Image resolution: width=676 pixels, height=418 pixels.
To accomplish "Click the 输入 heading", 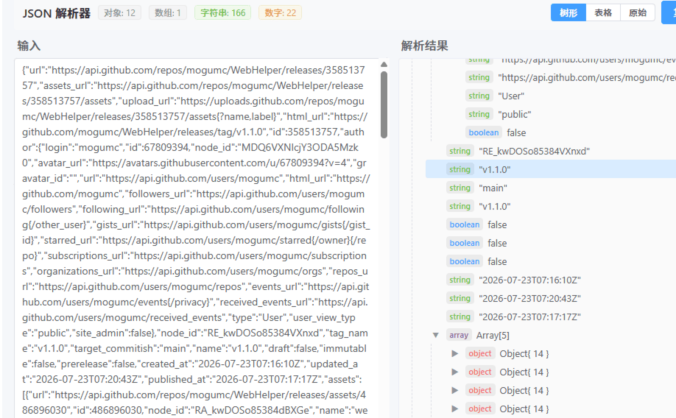I will pos(29,46).
